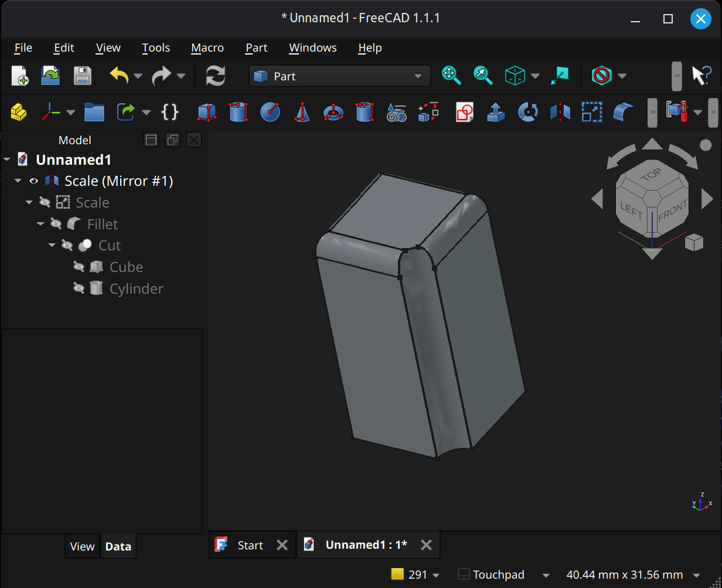Viewport: 722px width, 588px height.
Task: Select the Data property tab
Action: pos(118,546)
